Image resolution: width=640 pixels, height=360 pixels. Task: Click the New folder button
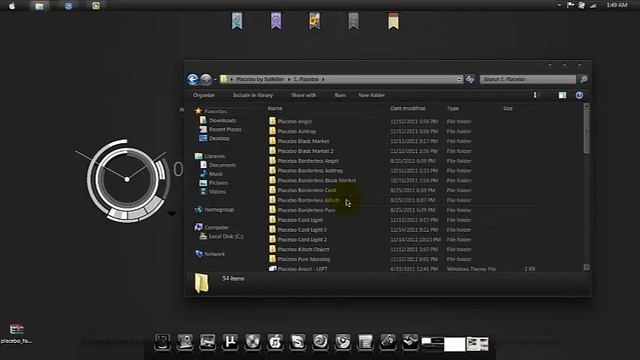click(x=371, y=95)
